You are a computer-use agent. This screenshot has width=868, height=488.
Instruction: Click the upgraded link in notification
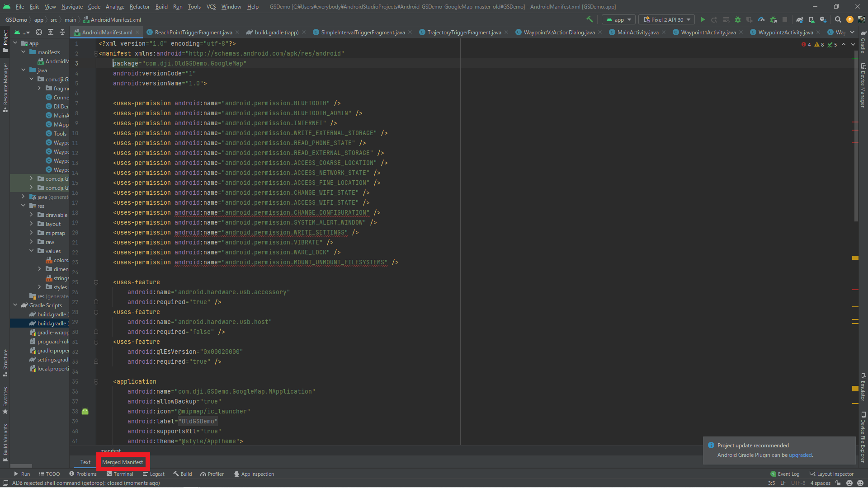click(800, 455)
